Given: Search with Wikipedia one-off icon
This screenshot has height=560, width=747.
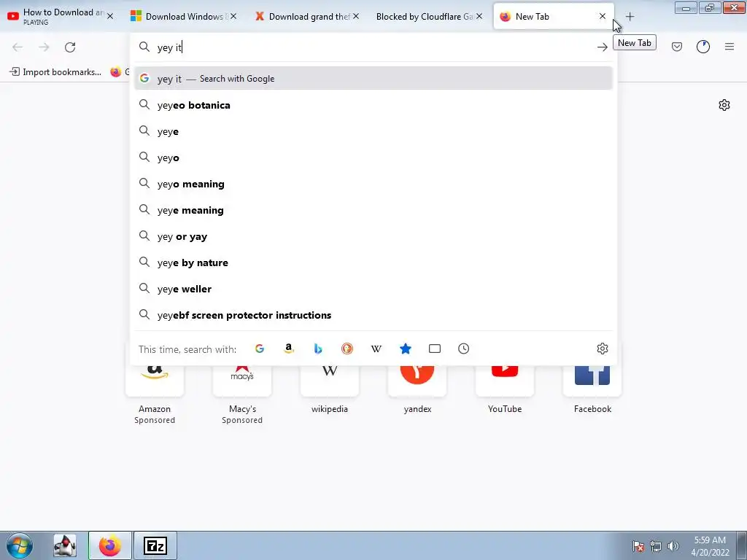Looking at the screenshot, I should click(x=376, y=349).
